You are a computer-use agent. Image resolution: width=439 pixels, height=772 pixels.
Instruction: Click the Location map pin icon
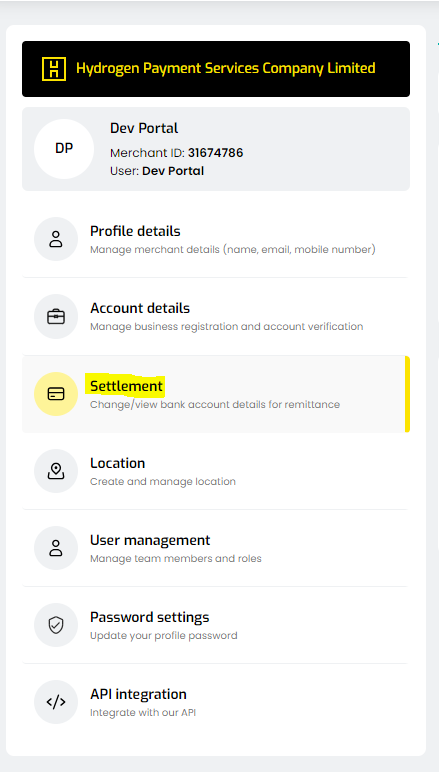pos(56,471)
